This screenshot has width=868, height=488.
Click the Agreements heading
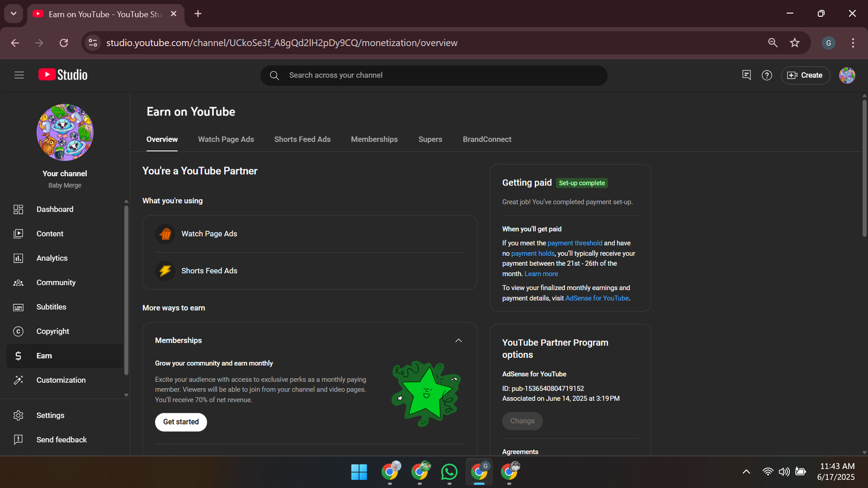point(520,452)
